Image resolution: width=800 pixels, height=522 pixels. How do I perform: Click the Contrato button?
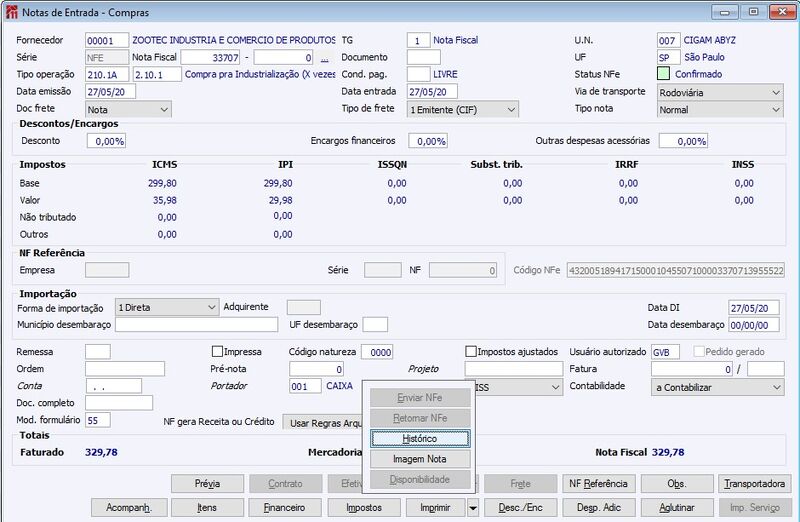pyautogui.click(x=285, y=483)
